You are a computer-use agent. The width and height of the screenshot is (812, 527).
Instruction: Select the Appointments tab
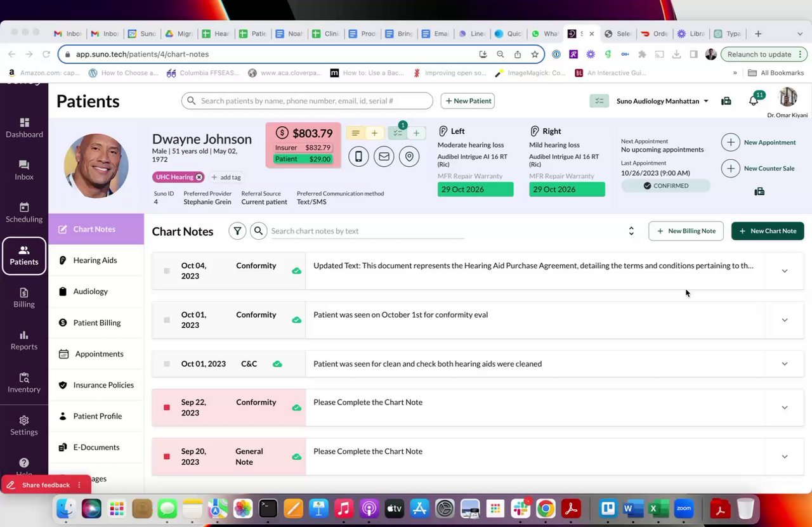[x=96, y=354]
